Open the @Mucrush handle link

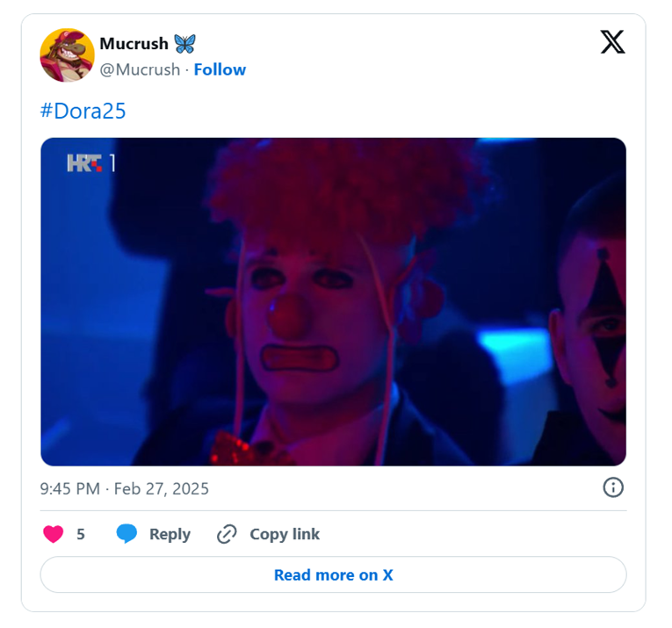[140, 69]
